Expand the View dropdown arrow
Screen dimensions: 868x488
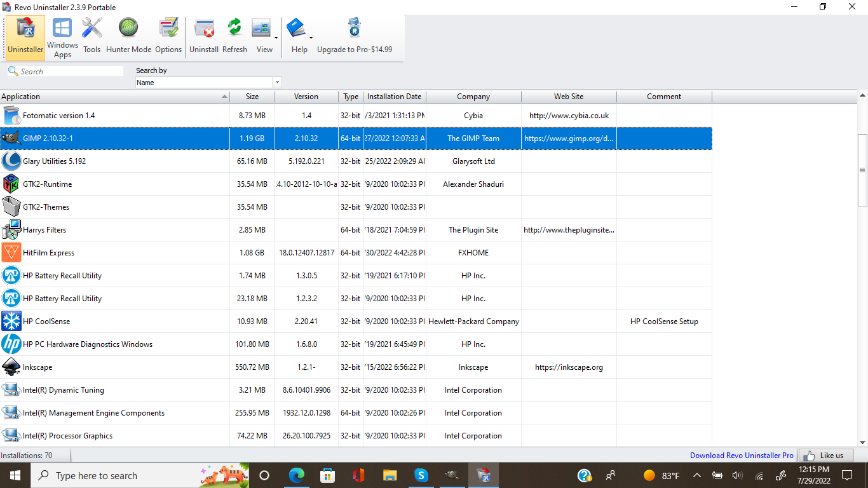(x=277, y=38)
